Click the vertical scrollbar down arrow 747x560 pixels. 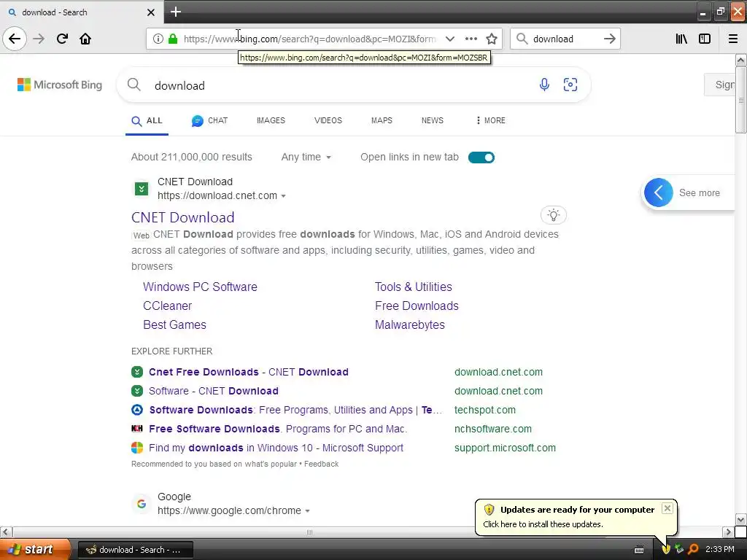(740, 519)
